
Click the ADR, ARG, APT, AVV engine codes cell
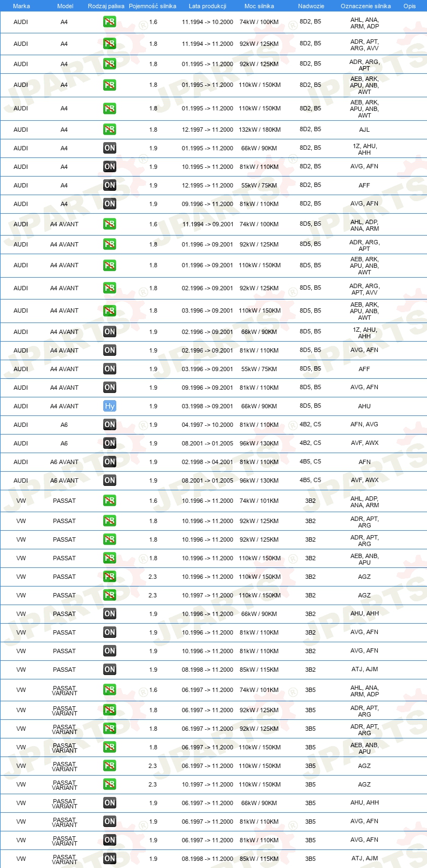[364, 289]
